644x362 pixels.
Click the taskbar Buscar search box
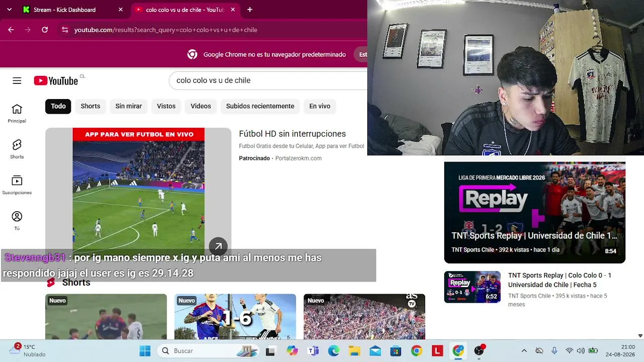click(x=207, y=351)
